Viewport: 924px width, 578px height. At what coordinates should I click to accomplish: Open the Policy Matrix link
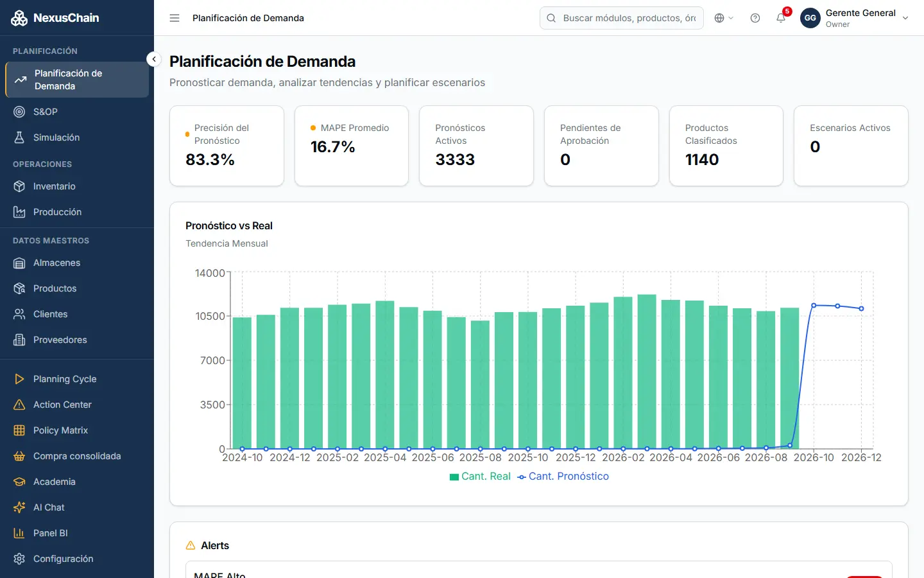point(77,430)
